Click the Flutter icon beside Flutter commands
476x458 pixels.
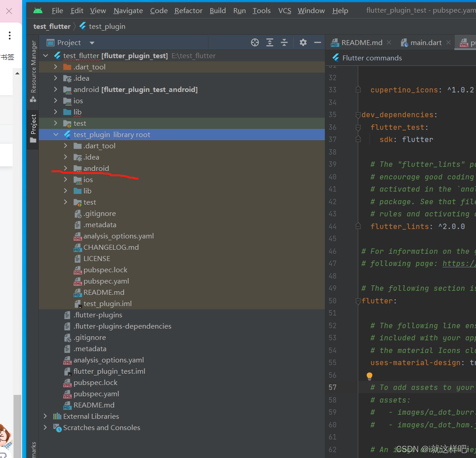tap(336, 58)
